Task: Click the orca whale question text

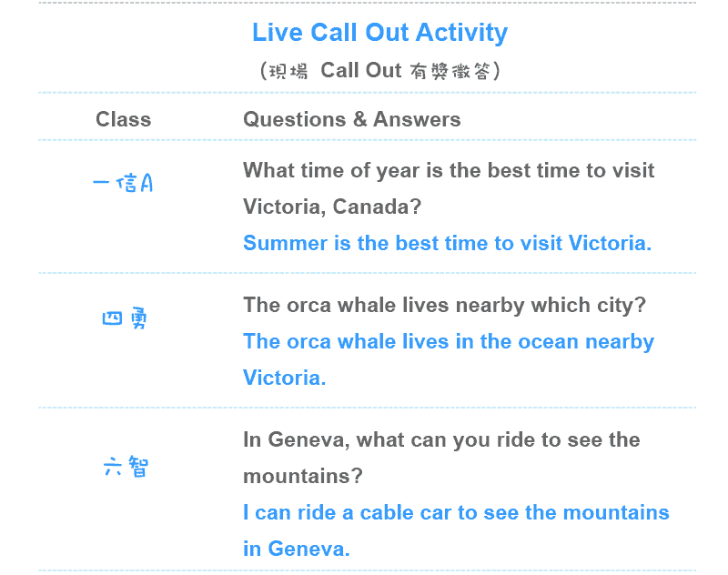Action: click(x=444, y=306)
